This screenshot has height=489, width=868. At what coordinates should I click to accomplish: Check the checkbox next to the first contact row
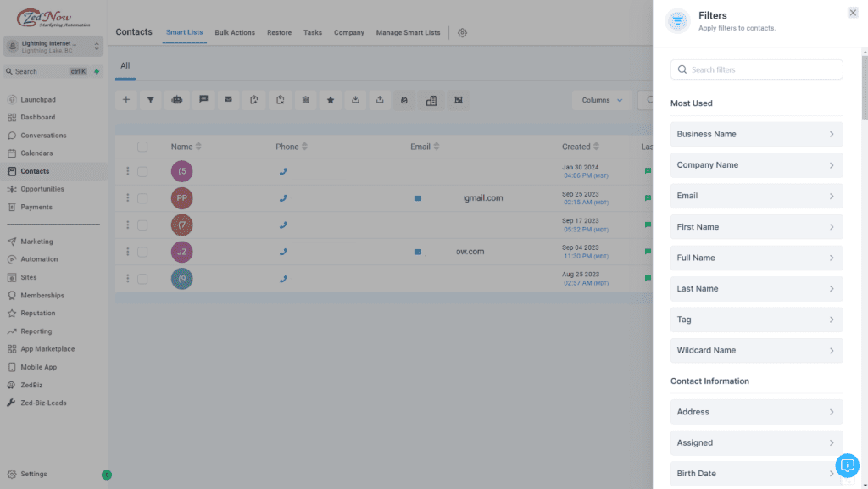(142, 171)
